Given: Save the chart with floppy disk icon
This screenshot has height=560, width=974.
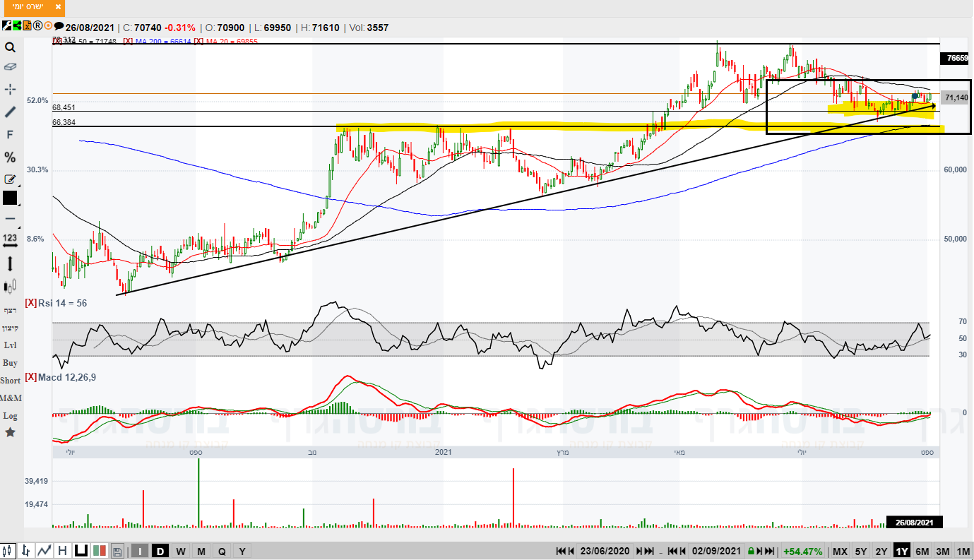Looking at the screenshot, I should point(117,551).
